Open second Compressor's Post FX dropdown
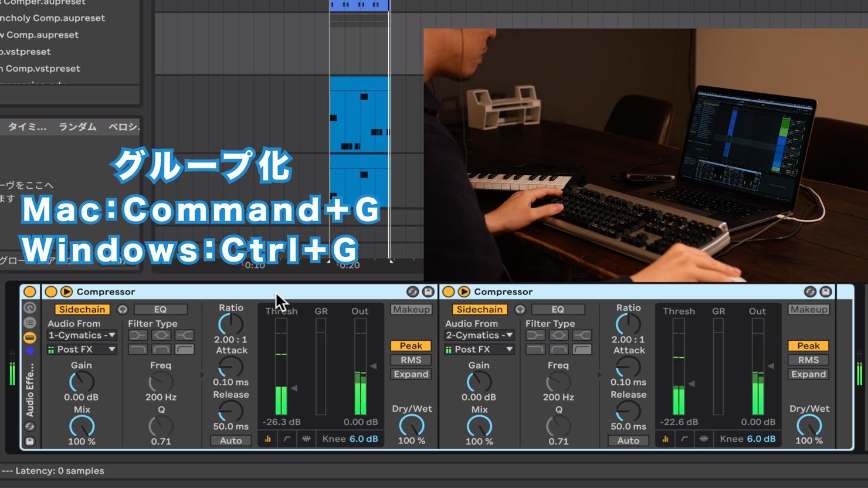Viewport: 868px width, 488px height. pos(480,349)
